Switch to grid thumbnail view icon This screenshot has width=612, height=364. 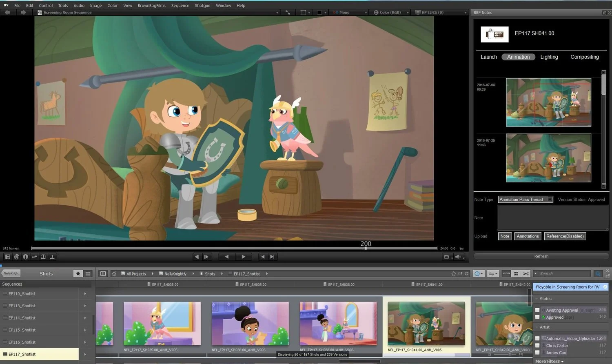[516, 274]
